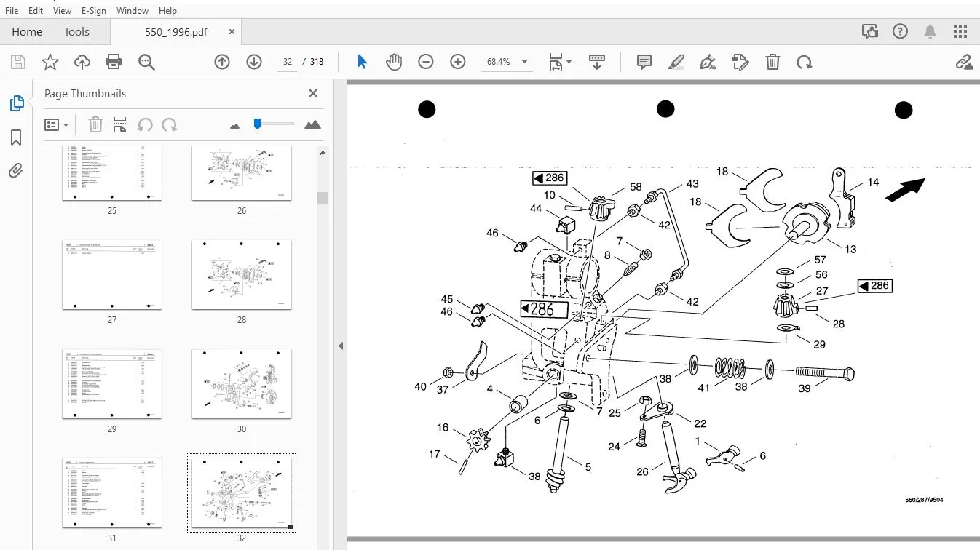Toggle the scrolling mode toolbar icon
Screen dimensions: 980x550
[597, 63]
